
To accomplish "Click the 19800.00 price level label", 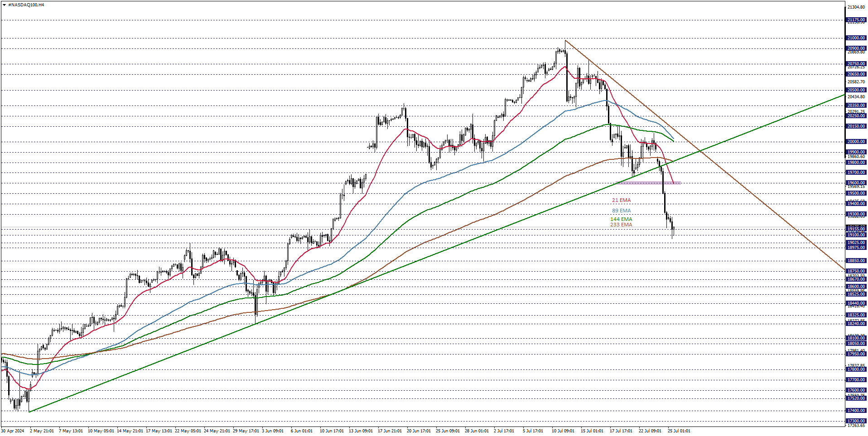I will 856,163.
